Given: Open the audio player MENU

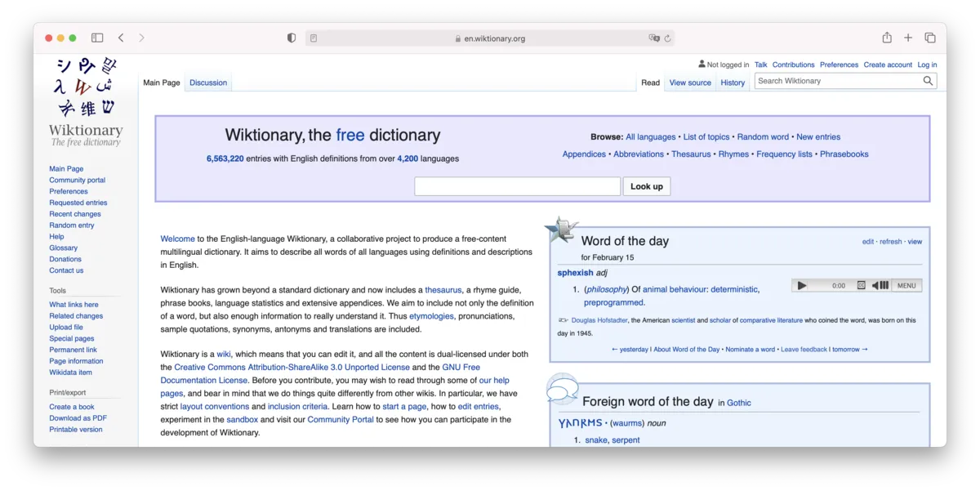Looking at the screenshot, I should [x=906, y=286].
